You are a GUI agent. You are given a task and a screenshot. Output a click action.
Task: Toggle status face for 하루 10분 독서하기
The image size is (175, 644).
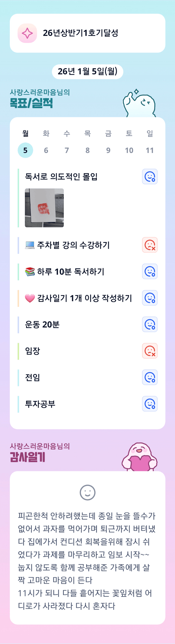pos(150,271)
